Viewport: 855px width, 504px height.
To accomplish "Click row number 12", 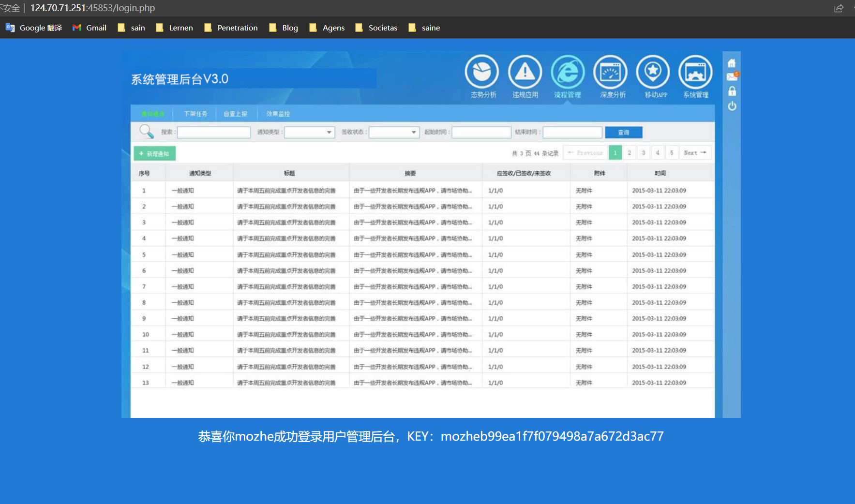I will [x=145, y=367].
